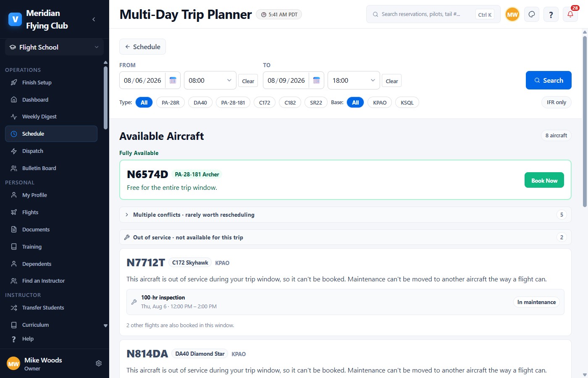The image size is (588, 378).
Task: Toggle the IFR only filter
Action: pos(556,102)
